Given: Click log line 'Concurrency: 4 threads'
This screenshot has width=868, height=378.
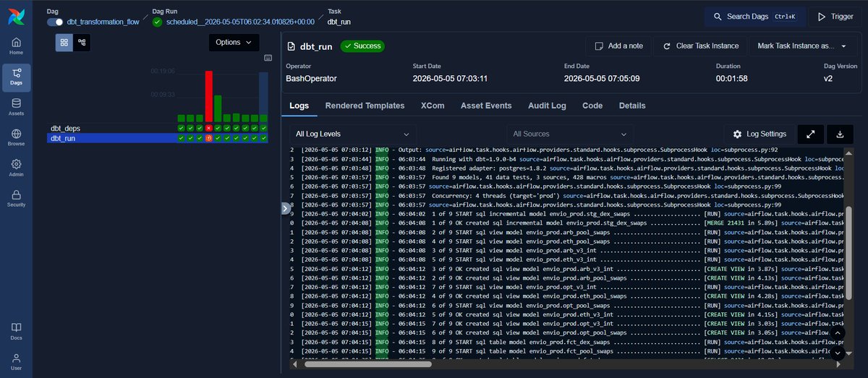Looking at the screenshot, I should (x=568, y=195).
